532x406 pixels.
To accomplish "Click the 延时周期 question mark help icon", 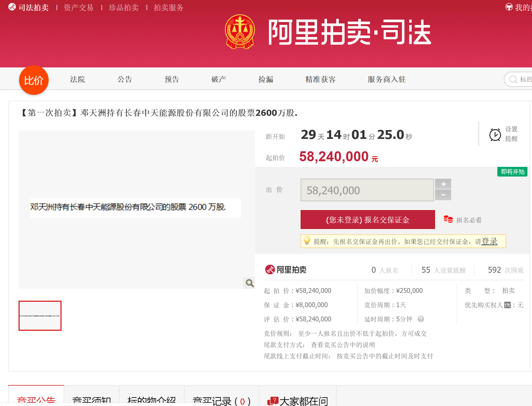I will pos(421,319).
